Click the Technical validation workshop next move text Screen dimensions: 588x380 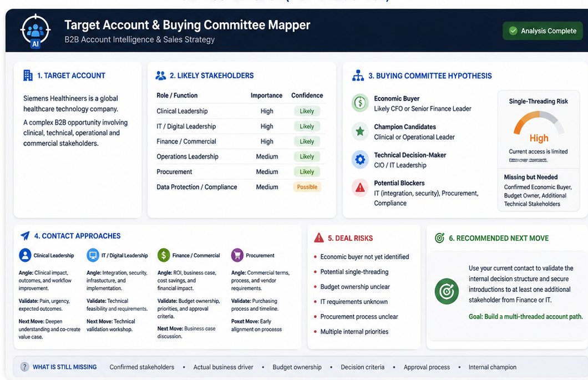(x=110, y=325)
